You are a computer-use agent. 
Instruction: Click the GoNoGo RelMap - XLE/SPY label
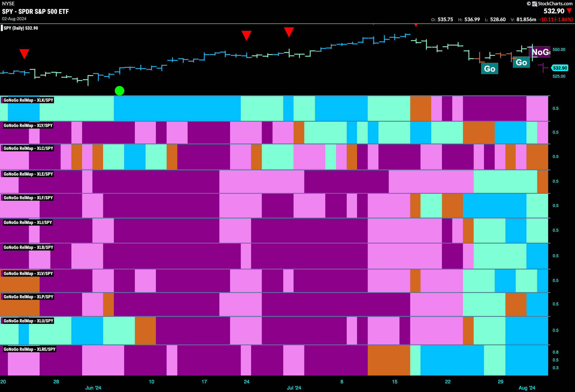tap(28, 174)
